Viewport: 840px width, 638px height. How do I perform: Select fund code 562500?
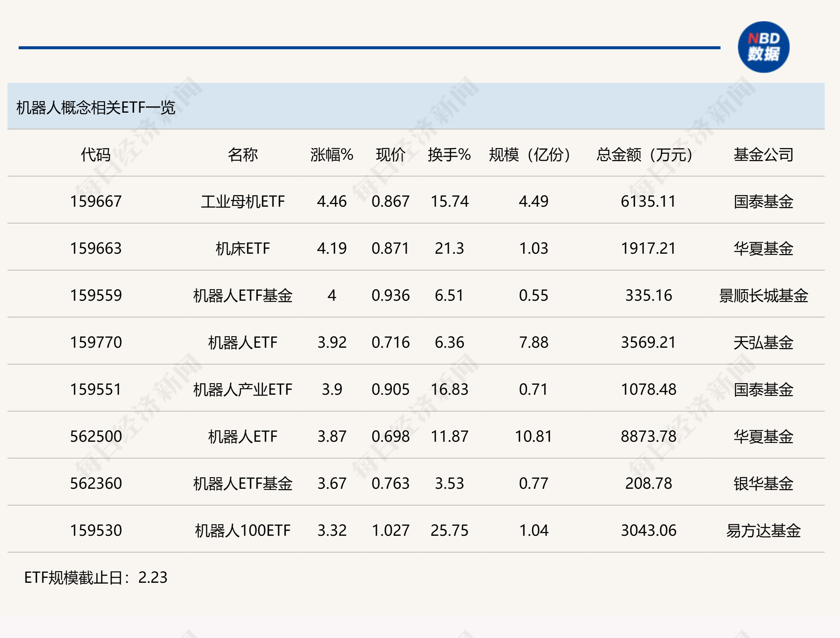[96, 437]
